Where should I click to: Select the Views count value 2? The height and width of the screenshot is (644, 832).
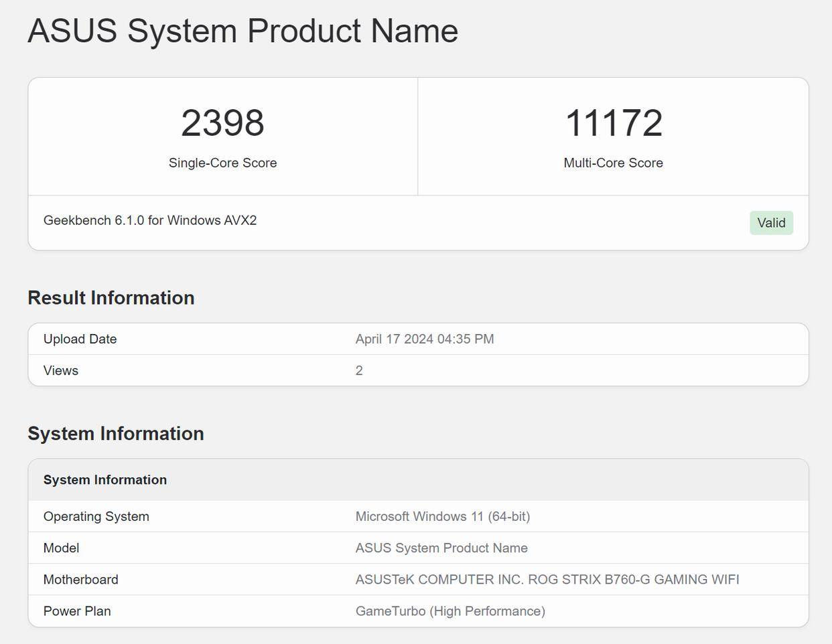pos(359,370)
